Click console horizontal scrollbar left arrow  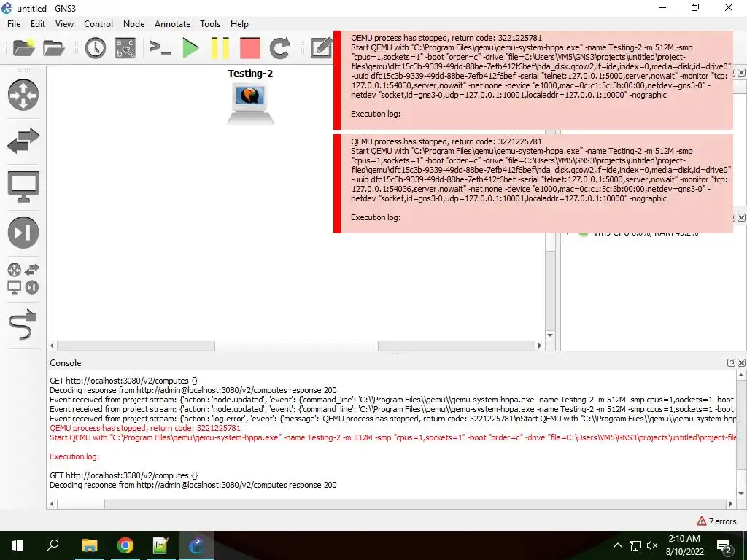coord(53,504)
